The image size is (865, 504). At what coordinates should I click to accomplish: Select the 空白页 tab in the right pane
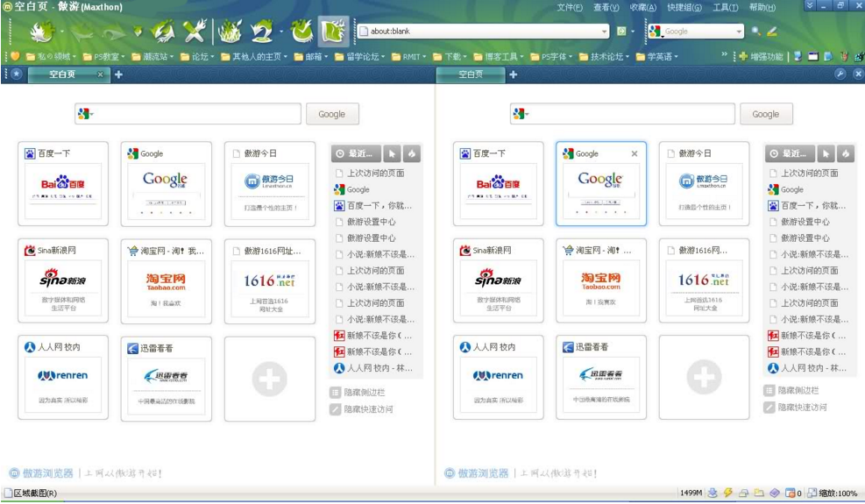471,75
